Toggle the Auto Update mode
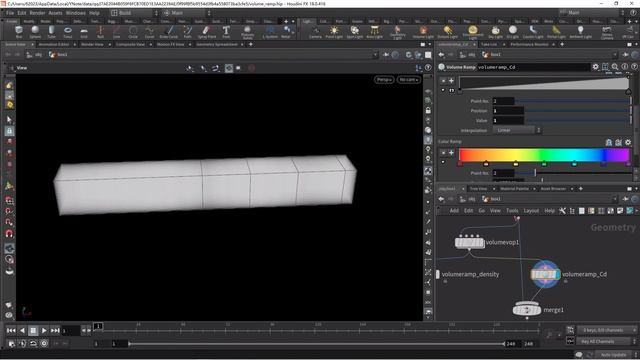The height and width of the screenshot is (360, 640). [613, 355]
